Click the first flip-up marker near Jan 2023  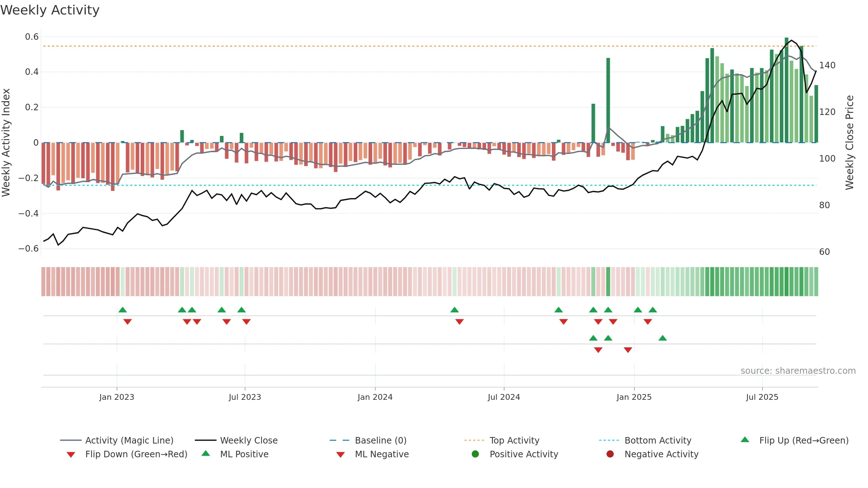[123, 310]
